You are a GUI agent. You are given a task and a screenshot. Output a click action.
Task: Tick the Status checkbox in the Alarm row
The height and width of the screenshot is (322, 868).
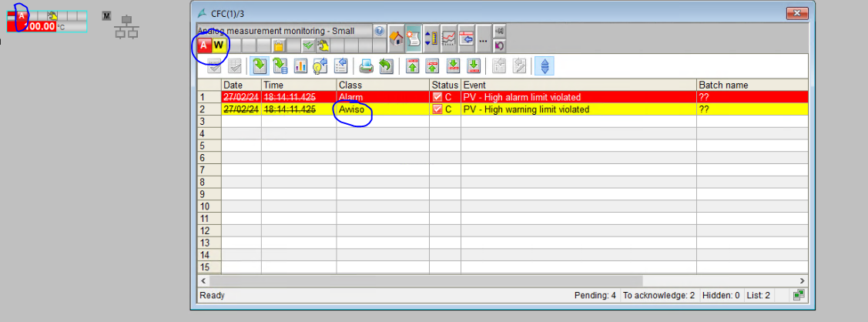tap(437, 97)
